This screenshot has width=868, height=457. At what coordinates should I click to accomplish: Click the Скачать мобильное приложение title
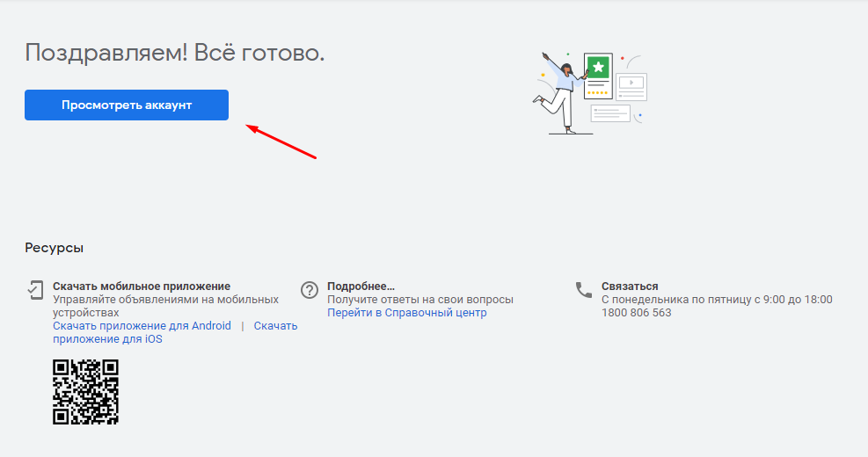click(x=142, y=287)
